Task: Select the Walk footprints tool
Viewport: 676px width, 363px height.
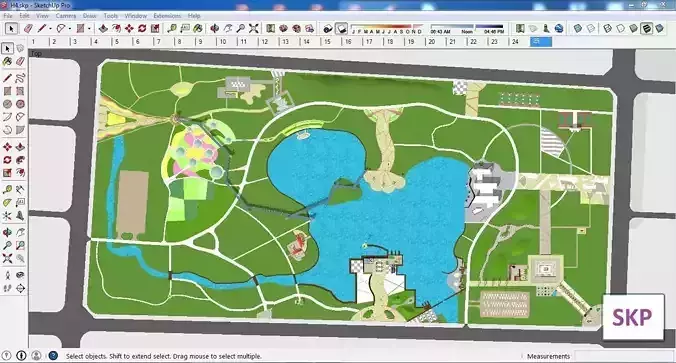Action: click(x=7, y=288)
